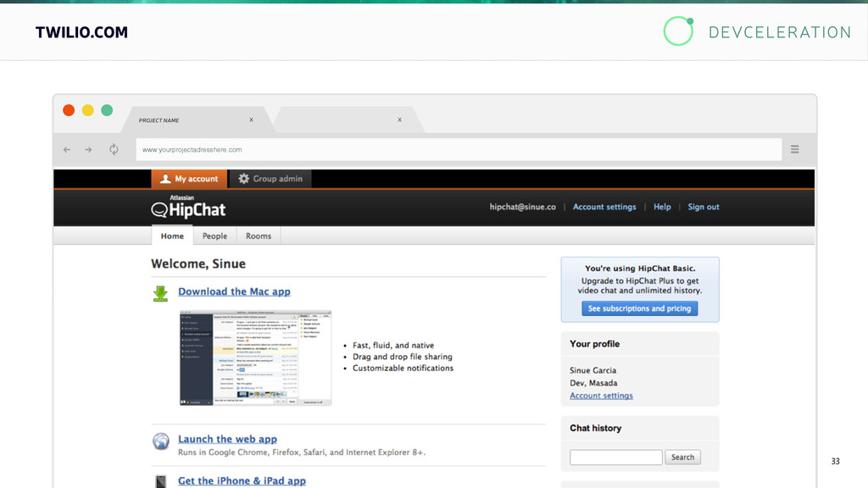Click the Welcome, Sinue heading
The height and width of the screenshot is (488, 868).
pos(198,264)
